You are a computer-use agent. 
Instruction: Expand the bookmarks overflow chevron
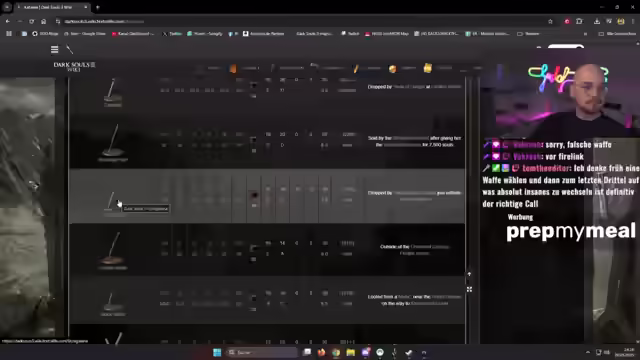(585, 33)
